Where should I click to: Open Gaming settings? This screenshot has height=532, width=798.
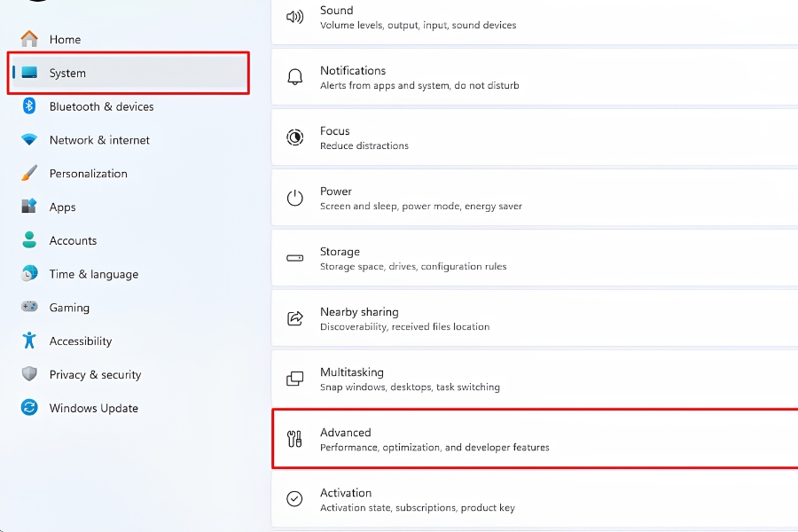pyautogui.click(x=129, y=308)
